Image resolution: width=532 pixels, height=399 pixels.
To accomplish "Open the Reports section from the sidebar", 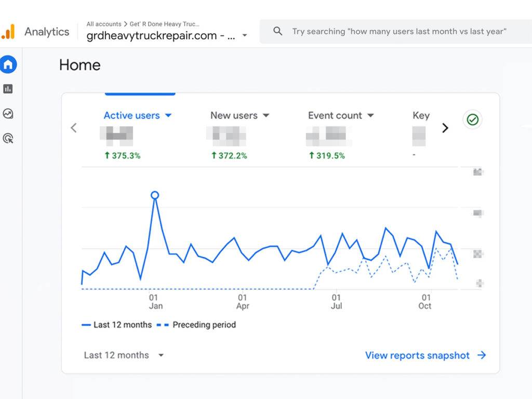I will tap(8, 88).
